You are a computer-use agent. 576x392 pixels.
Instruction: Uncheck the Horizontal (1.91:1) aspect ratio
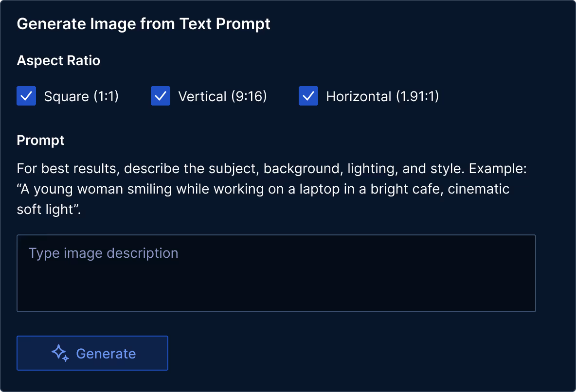(308, 96)
